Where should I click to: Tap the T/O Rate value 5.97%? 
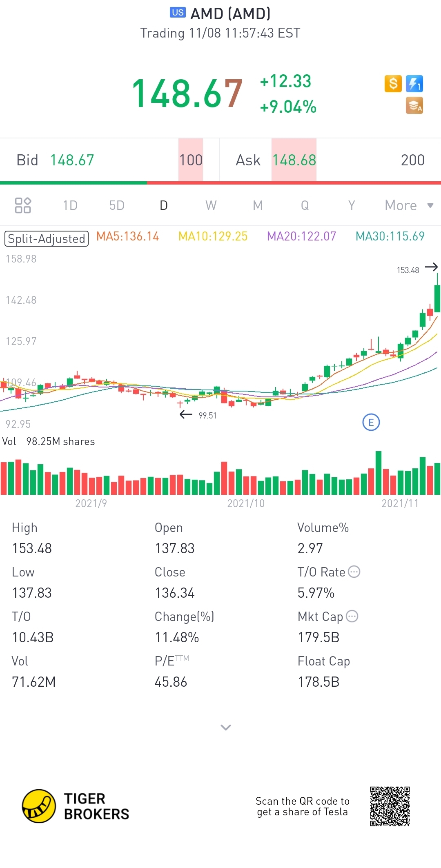pyautogui.click(x=316, y=593)
